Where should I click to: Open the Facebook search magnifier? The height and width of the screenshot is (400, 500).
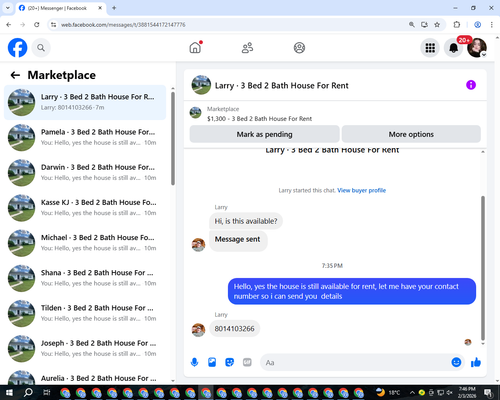pos(41,48)
